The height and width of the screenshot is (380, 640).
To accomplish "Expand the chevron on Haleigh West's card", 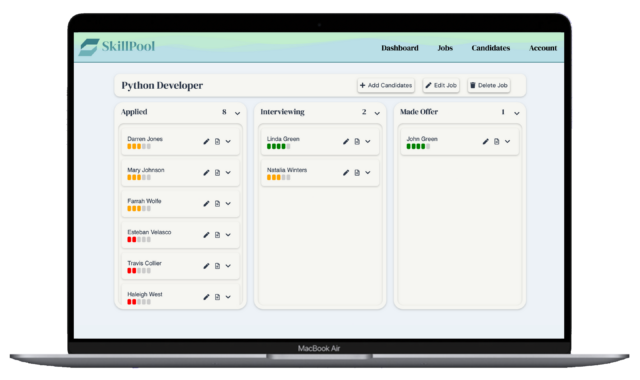I will click(x=228, y=297).
